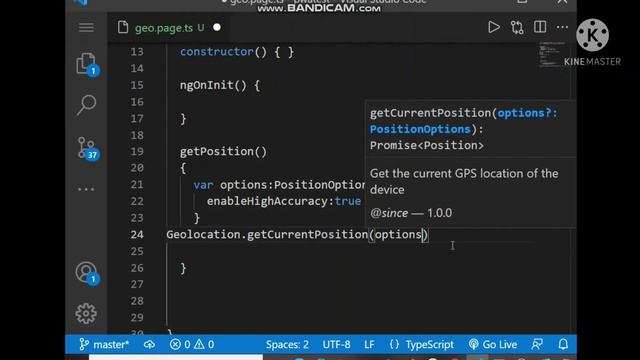The width and height of the screenshot is (640, 360).
Task: Open Source Control view with 37 changes
Action: [87, 148]
